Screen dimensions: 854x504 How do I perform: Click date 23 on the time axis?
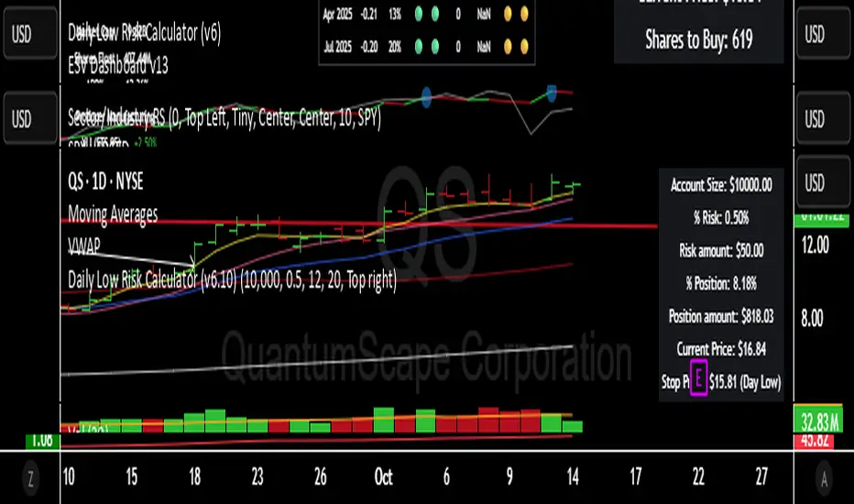tap(257, 477)
